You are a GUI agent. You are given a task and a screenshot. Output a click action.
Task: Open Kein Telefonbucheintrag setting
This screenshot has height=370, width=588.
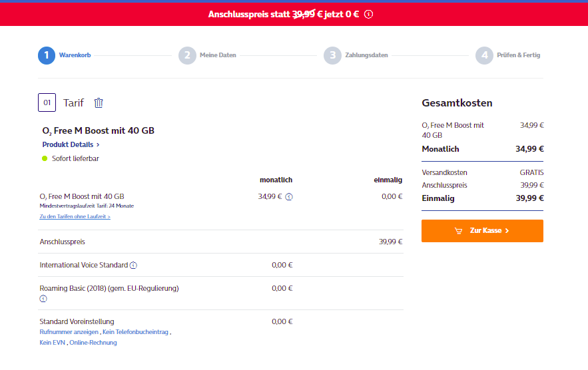pos(135,332)
